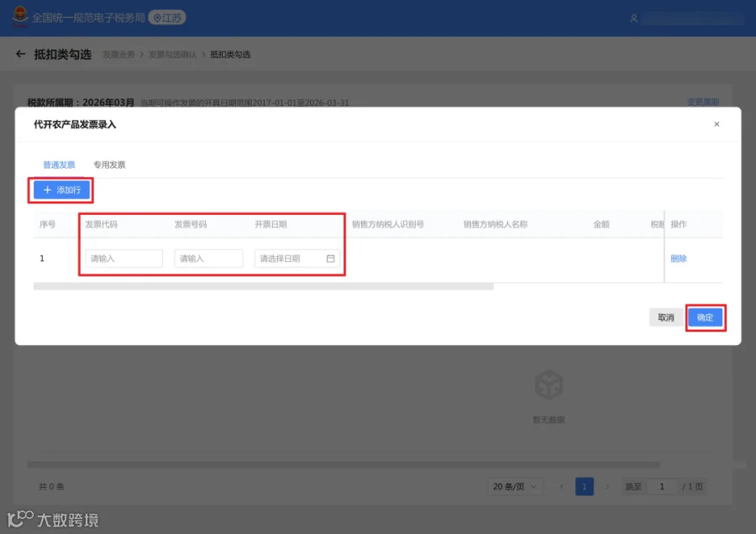Open the calendar icon in date field
This screenshot has width=756, height=534.
point(330,259)
